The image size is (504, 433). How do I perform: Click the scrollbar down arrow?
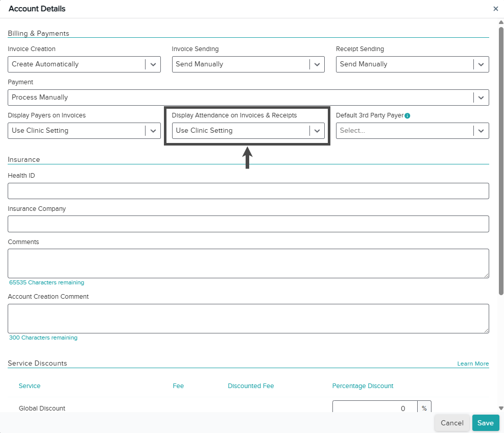pos(501,408)
